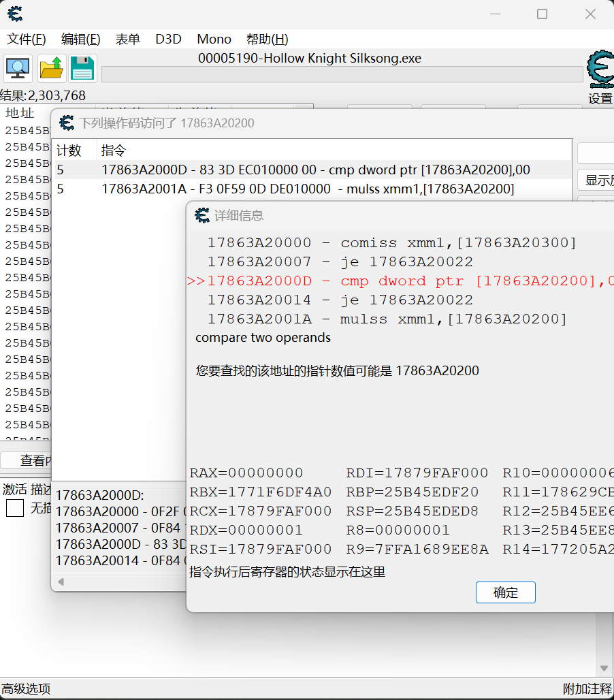Open 高级选项 in the status bar
The image size is (614, 700).
pos(26,689)
